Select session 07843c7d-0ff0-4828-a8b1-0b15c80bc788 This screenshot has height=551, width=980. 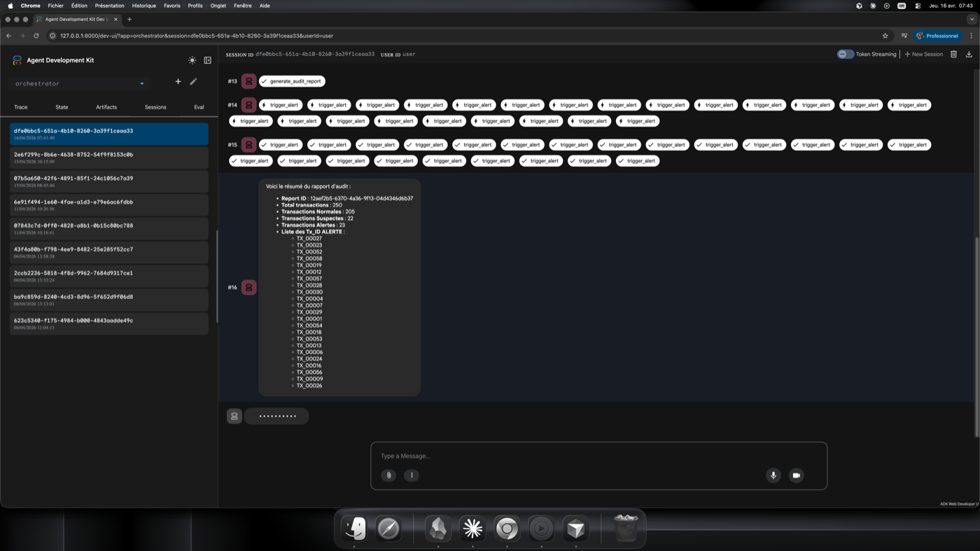click(109, 229)
